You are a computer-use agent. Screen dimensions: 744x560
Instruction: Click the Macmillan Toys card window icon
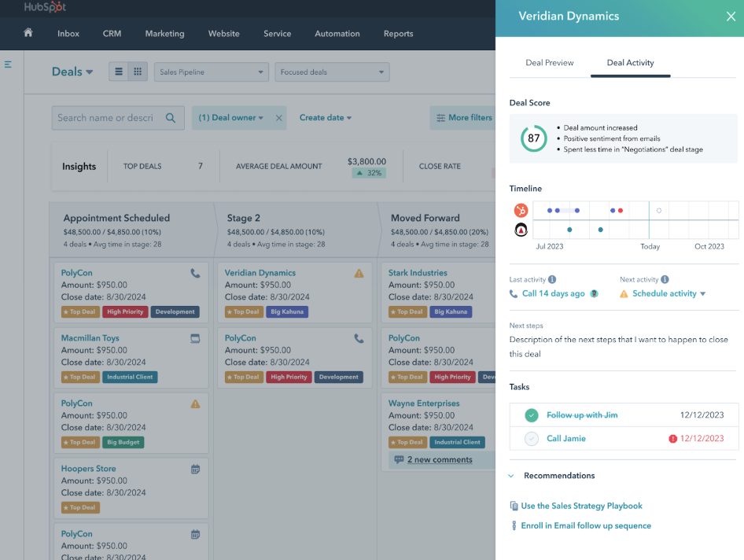tap(195, 338)
